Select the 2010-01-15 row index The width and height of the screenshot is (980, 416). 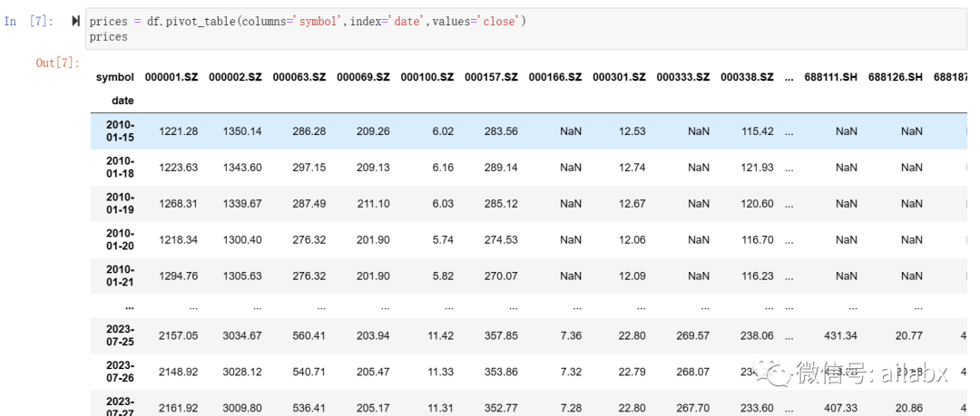click(120, 131)
